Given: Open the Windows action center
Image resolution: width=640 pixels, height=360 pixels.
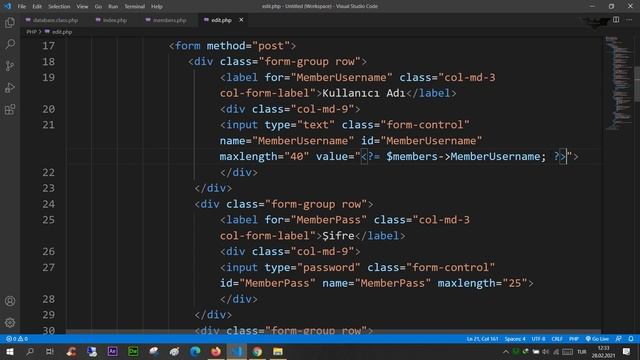Looking at the screenshot, I should pos(627,351).
